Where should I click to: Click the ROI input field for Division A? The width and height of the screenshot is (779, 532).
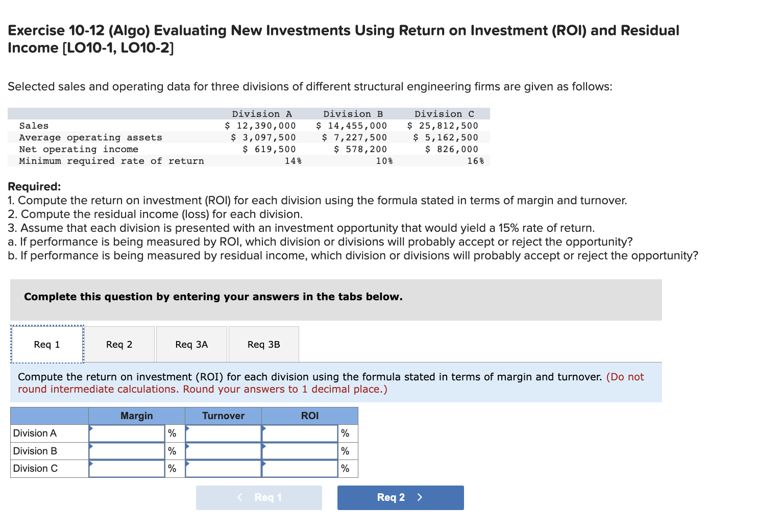tap(300, 433)
